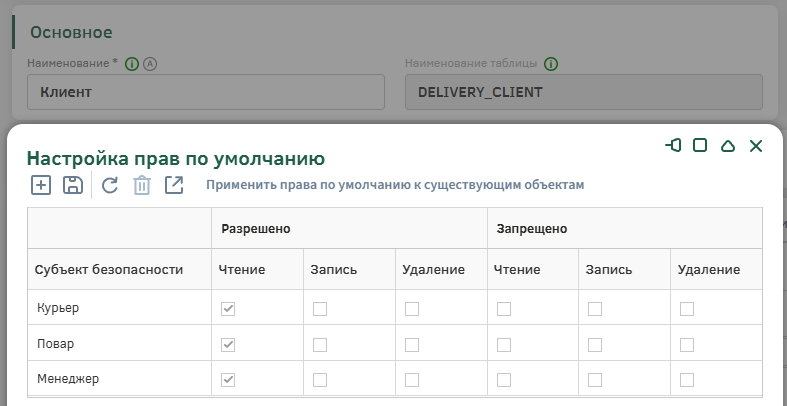Click the add new row icon

tap(40, 185)
